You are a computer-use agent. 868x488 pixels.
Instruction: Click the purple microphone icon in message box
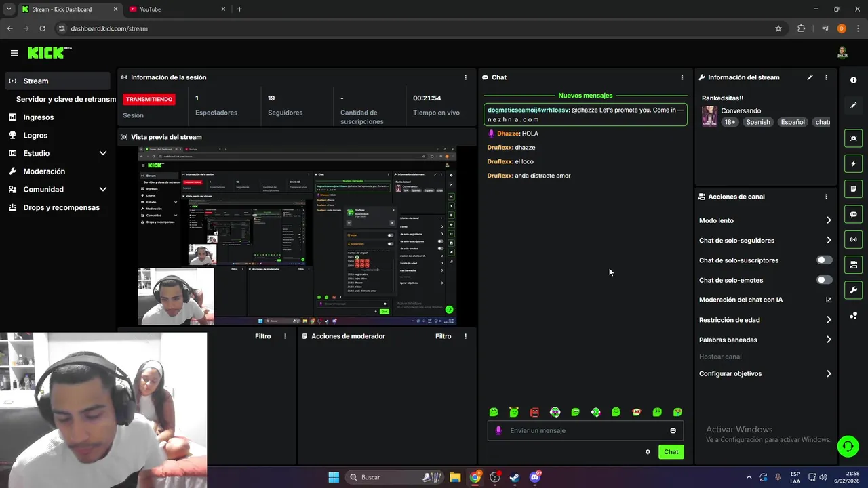[x=498, y=430]
